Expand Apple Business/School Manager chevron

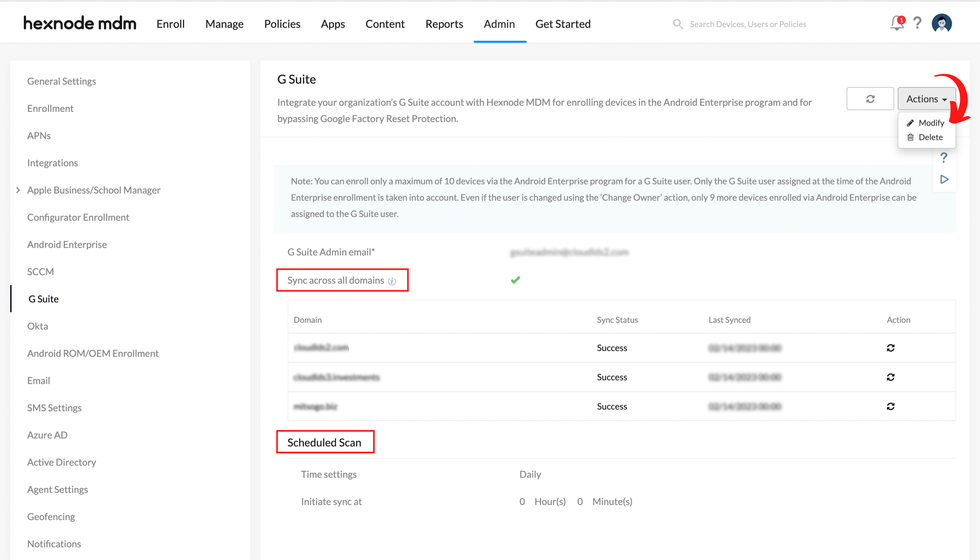[18, 190]
